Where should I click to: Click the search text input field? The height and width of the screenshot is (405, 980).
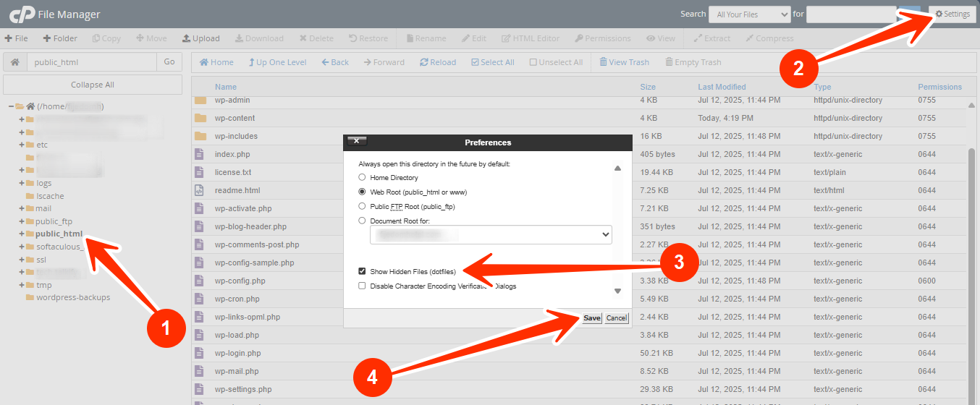[x=851, y=14]
